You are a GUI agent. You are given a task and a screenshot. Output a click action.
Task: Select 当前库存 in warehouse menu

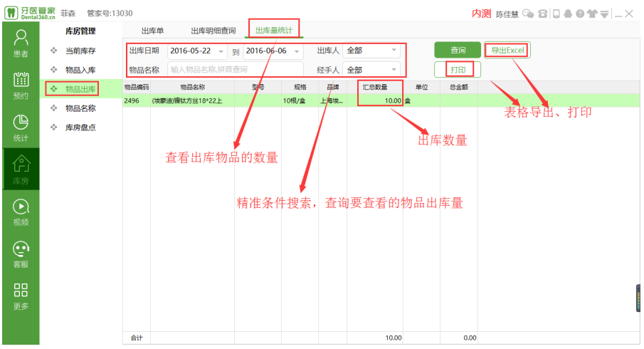[80, 51]
